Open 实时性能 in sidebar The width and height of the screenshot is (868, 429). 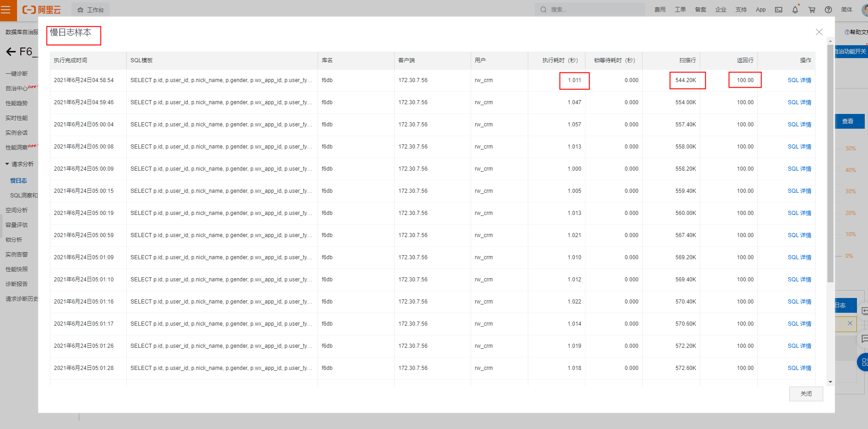click(x=17, y=118)
